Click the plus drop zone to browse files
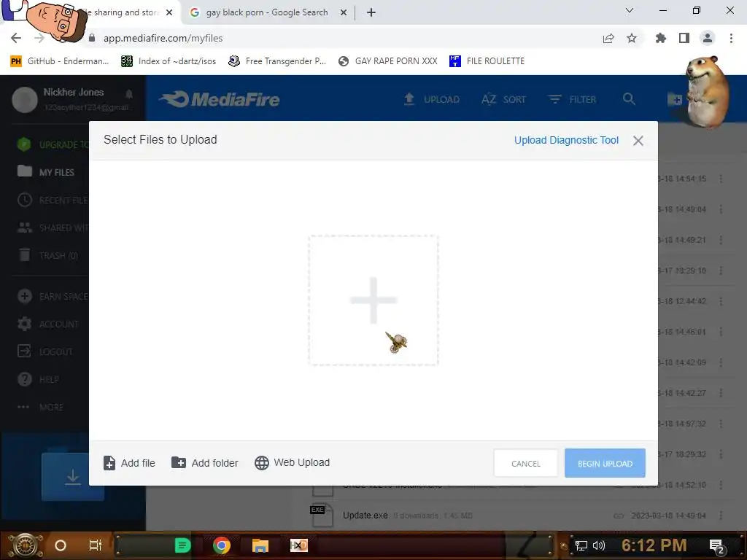Screen dimensions: 747x560 coord(373,300)
